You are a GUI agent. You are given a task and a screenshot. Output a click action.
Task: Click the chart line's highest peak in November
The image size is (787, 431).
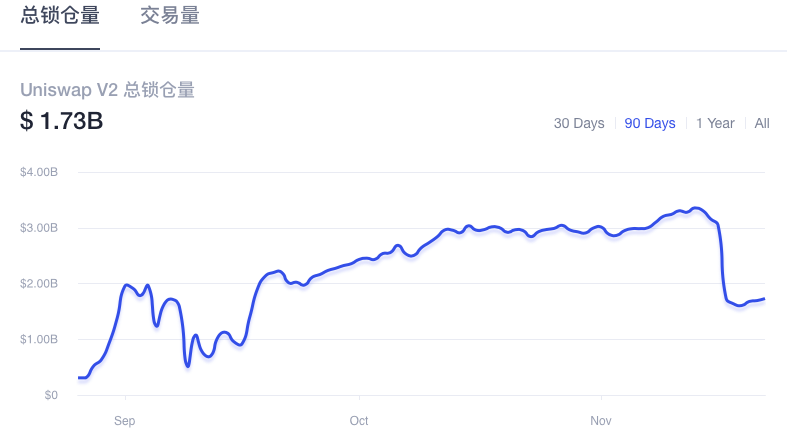tap(696, 208)
